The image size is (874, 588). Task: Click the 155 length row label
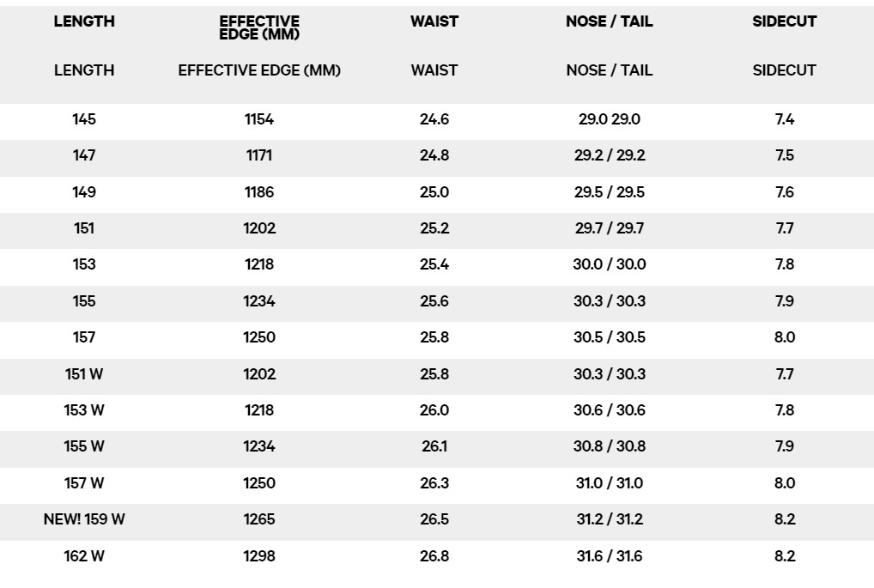tap(84, 301)
